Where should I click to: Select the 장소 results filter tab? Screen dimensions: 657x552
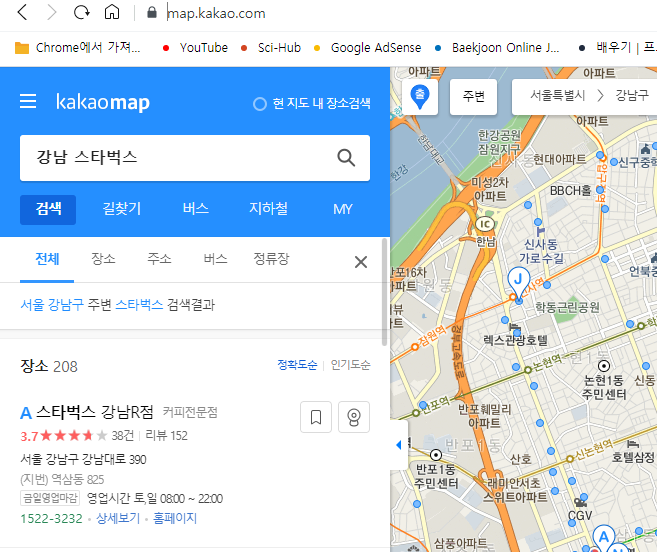(103, 259)
